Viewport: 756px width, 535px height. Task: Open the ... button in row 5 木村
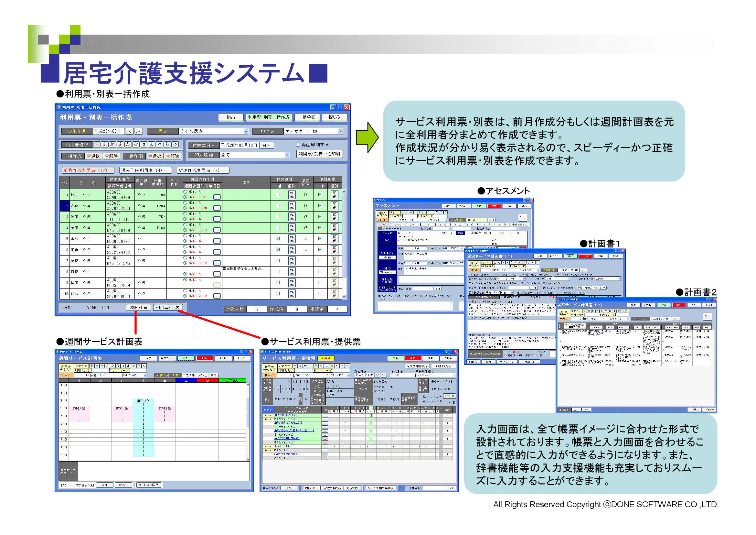217,241
